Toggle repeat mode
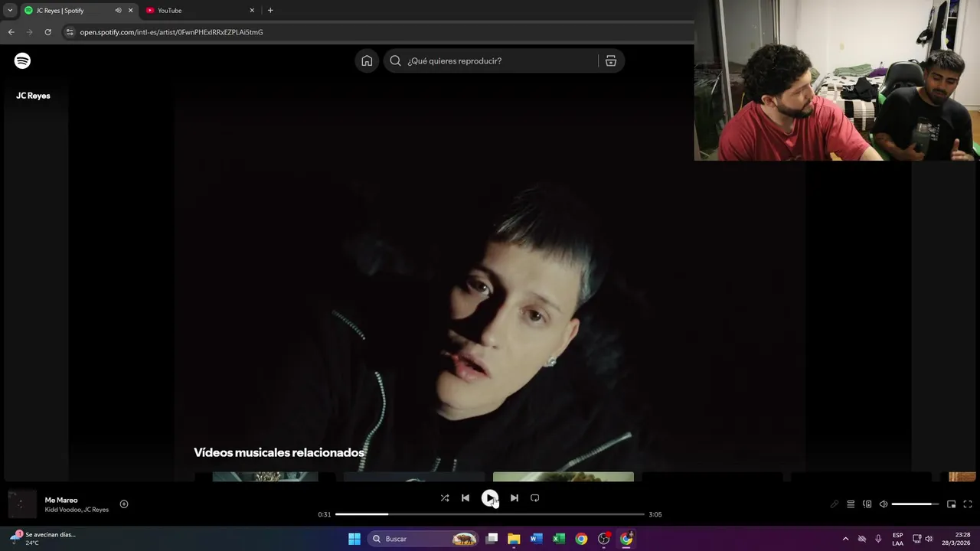The height and width of the screenshot is (551, 980). pos(535,498)
